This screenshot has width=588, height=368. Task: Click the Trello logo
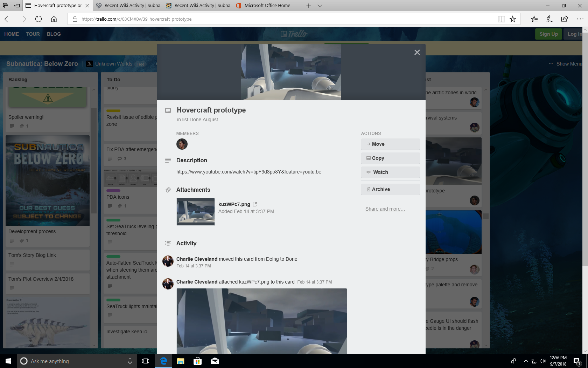pos(294,34)
